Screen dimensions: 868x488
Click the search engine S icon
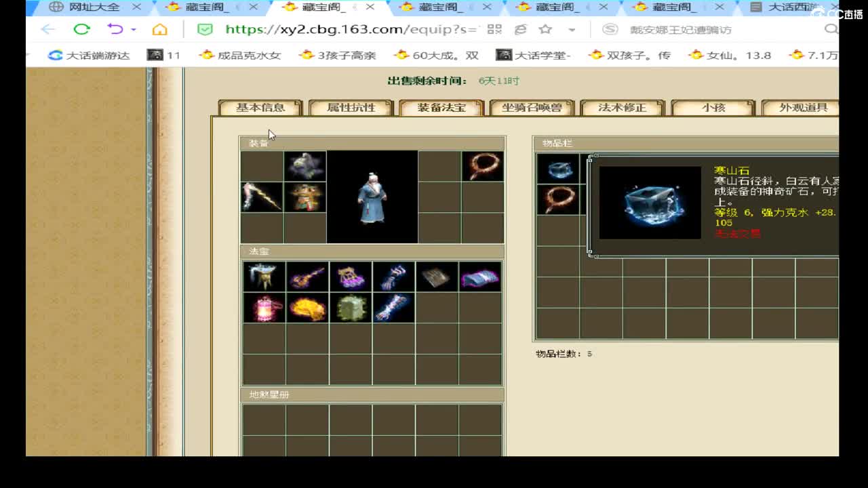610,29
